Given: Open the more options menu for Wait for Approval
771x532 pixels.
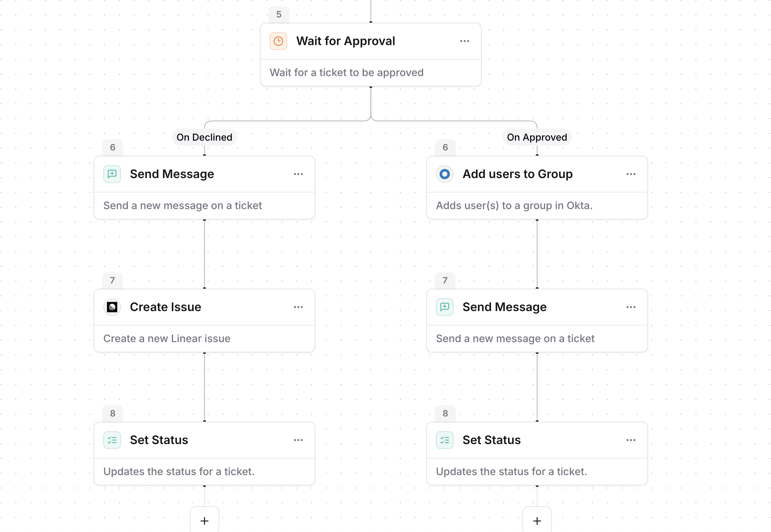Looking at the screenshot, I should coord(464,41).
